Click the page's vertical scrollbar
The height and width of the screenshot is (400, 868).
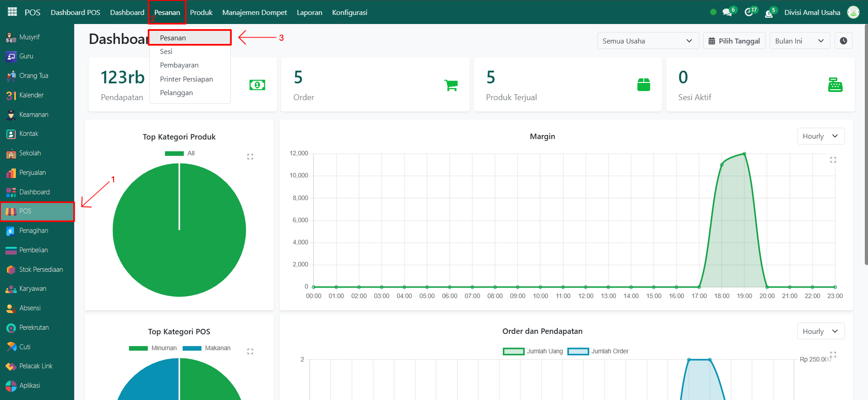(866, 145)
